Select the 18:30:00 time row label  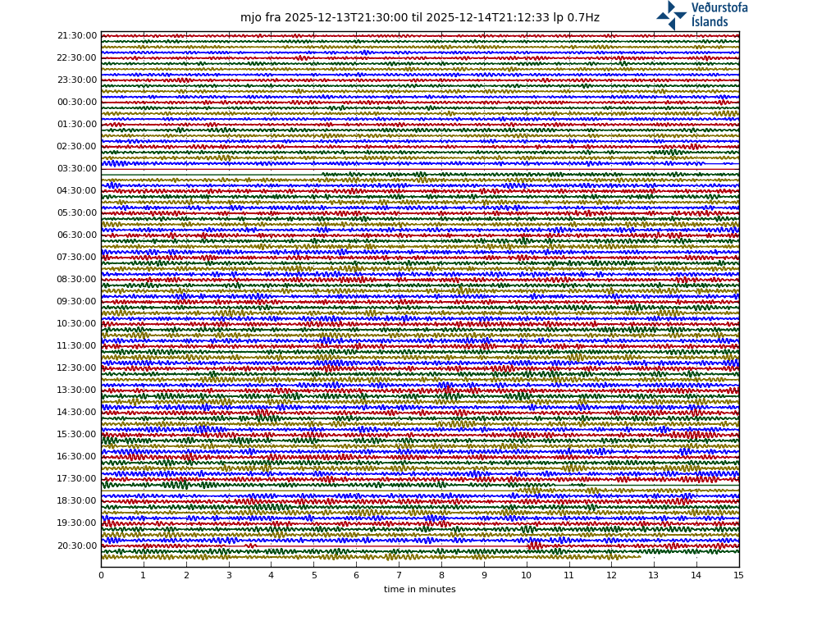pos(77,501)
